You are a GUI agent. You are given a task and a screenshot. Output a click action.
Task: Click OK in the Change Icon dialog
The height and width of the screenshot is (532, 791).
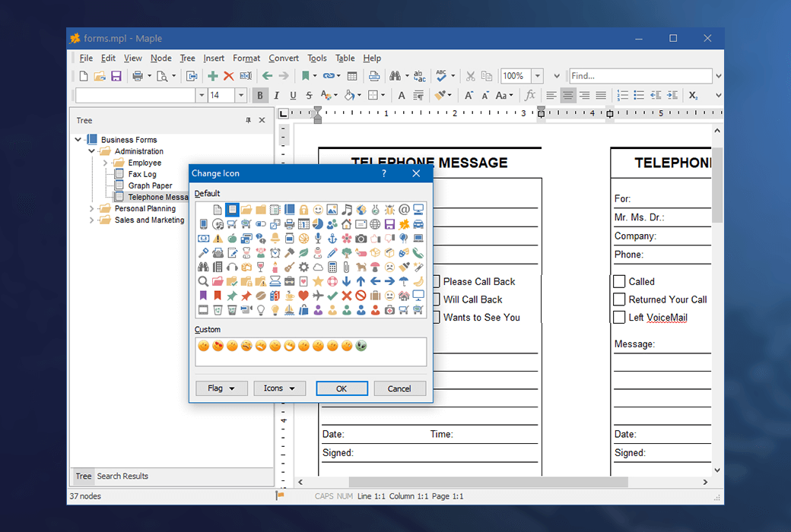(x=341, y=388)
